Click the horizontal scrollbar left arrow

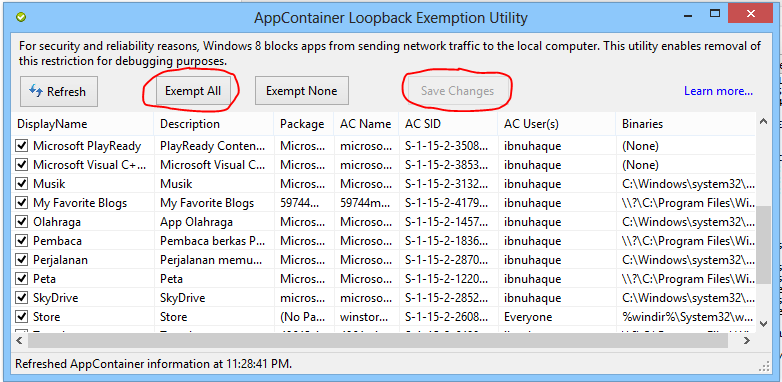point(19,341)
